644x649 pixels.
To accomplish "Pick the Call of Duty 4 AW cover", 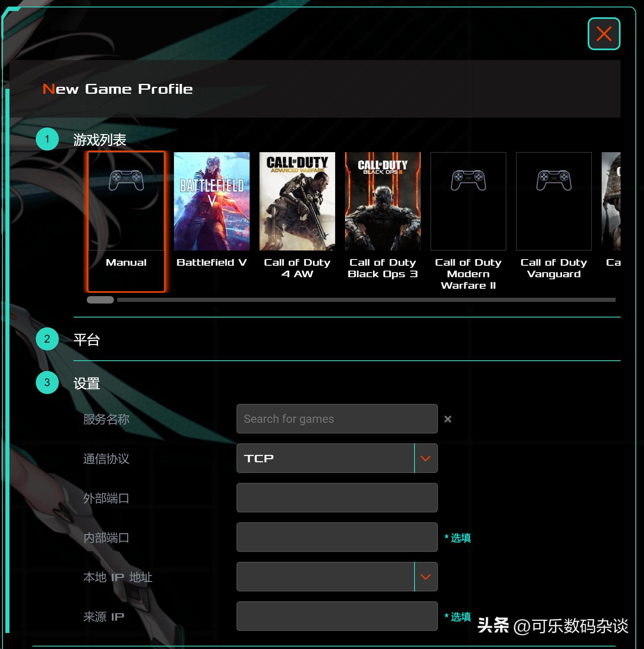I will (x=297, y=201).
